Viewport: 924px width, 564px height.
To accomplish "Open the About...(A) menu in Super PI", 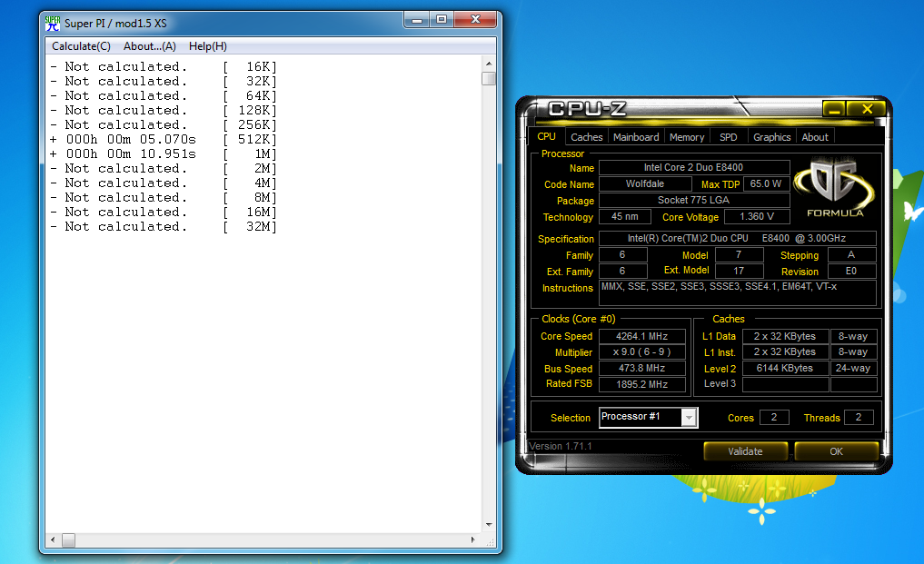I will point(149,46).
